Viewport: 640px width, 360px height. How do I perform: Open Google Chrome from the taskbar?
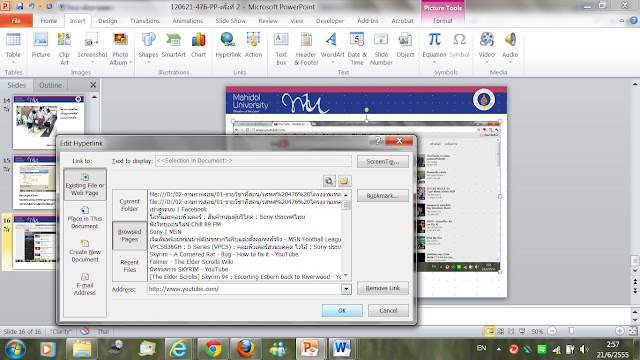coord(213,349)
